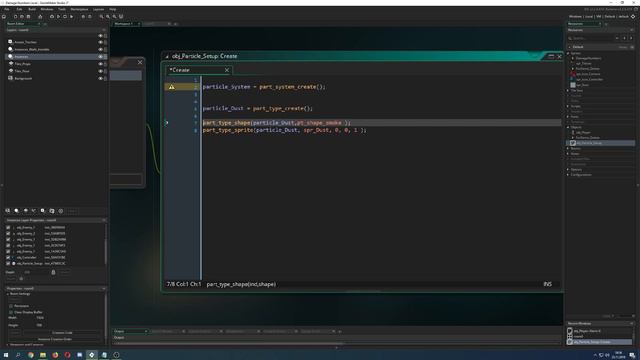Open the Build menu
This screenshot has height=360, width=640.
(32, 9)
